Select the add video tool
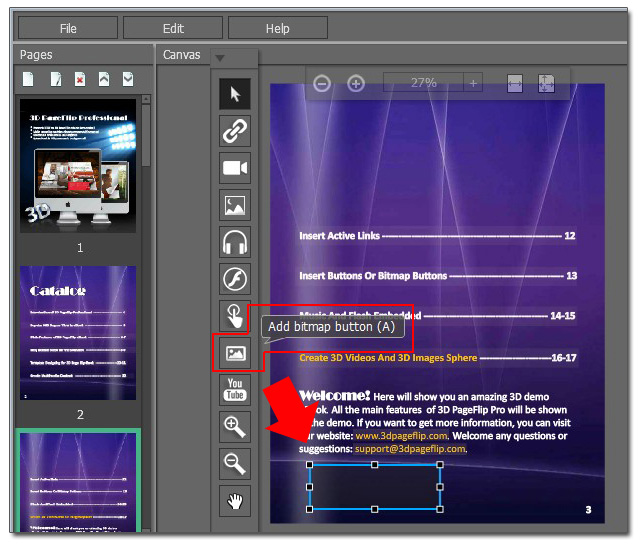This screenshot has width=642, height=546. [x=235, y=168]
